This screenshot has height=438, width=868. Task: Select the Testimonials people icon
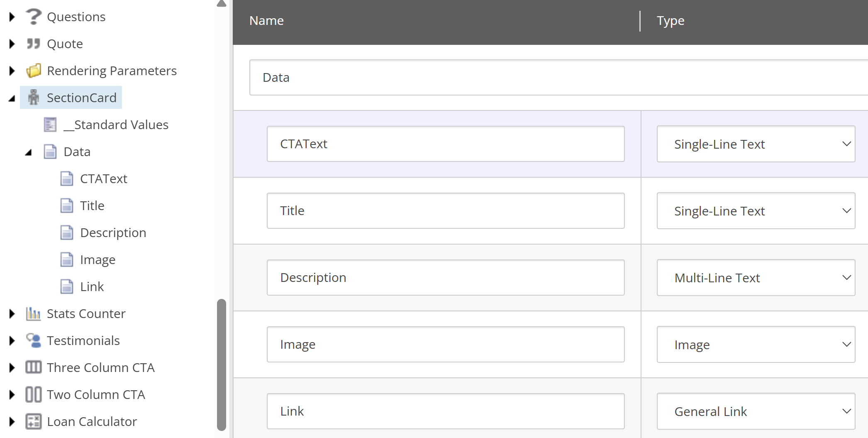(x=34, y=340)
